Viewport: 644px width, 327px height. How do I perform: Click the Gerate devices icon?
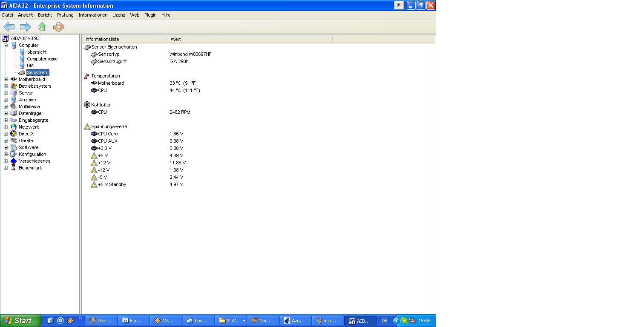[14, 141]
